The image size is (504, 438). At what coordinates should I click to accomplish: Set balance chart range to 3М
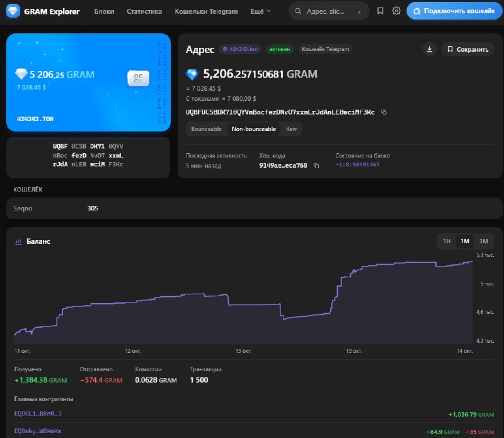pos(483,241)
